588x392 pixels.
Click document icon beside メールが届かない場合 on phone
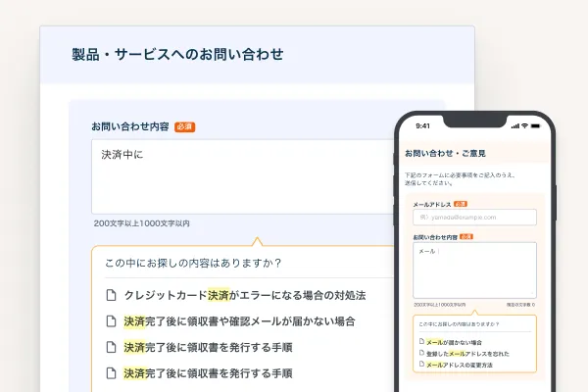click(421, 341)
